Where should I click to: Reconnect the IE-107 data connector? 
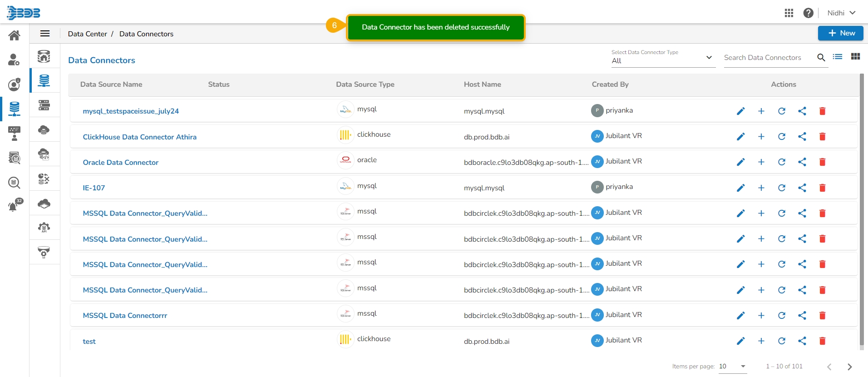pos(781,188)
